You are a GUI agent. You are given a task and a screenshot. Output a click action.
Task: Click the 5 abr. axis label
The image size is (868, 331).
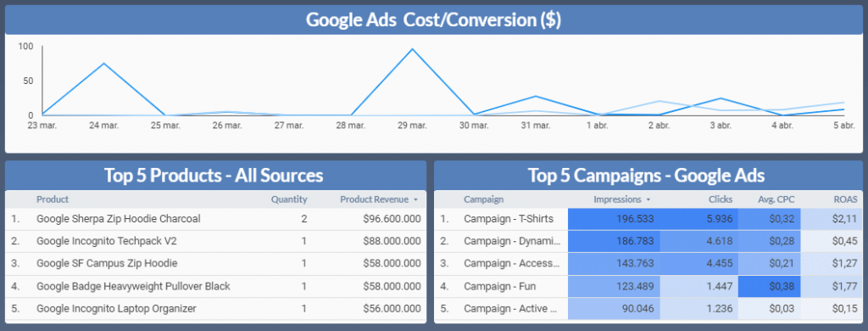843,126
